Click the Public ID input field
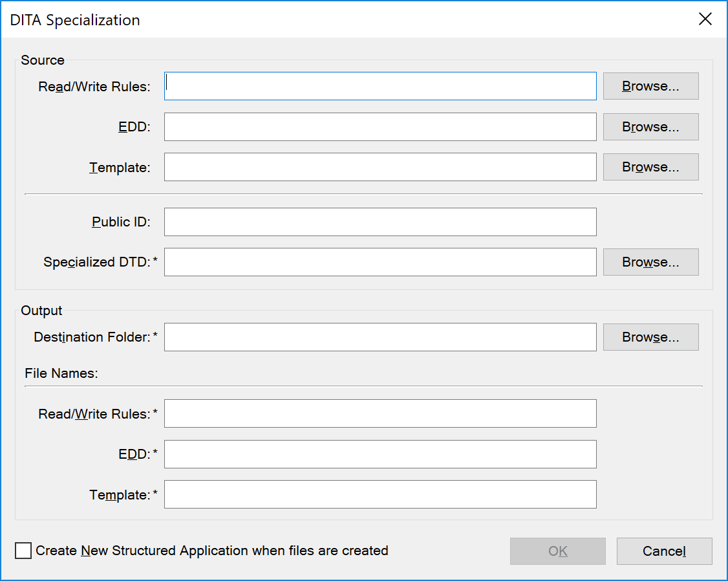The image size is (728, 581). point(380,221)
